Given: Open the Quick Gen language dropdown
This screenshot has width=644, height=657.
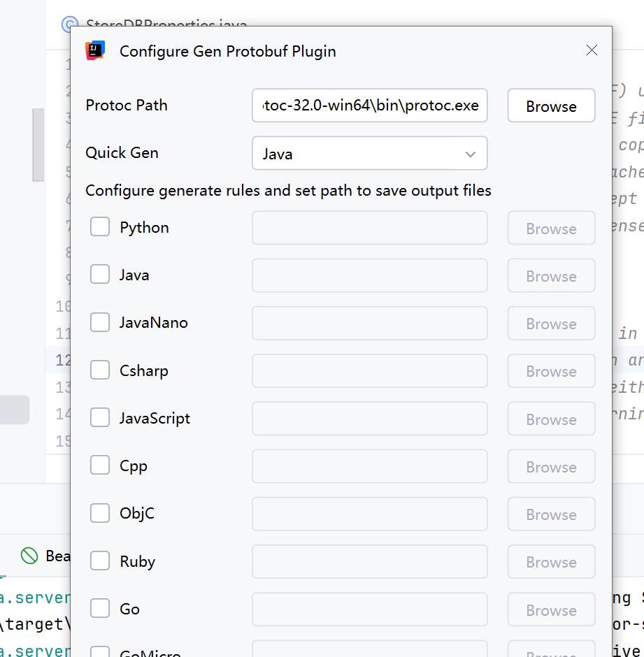Looking at the screenshot, I should click(x=369, y=154).
